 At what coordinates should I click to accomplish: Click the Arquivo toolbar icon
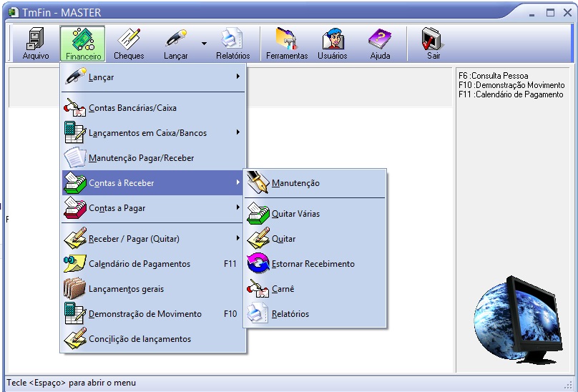pos(36,44)
